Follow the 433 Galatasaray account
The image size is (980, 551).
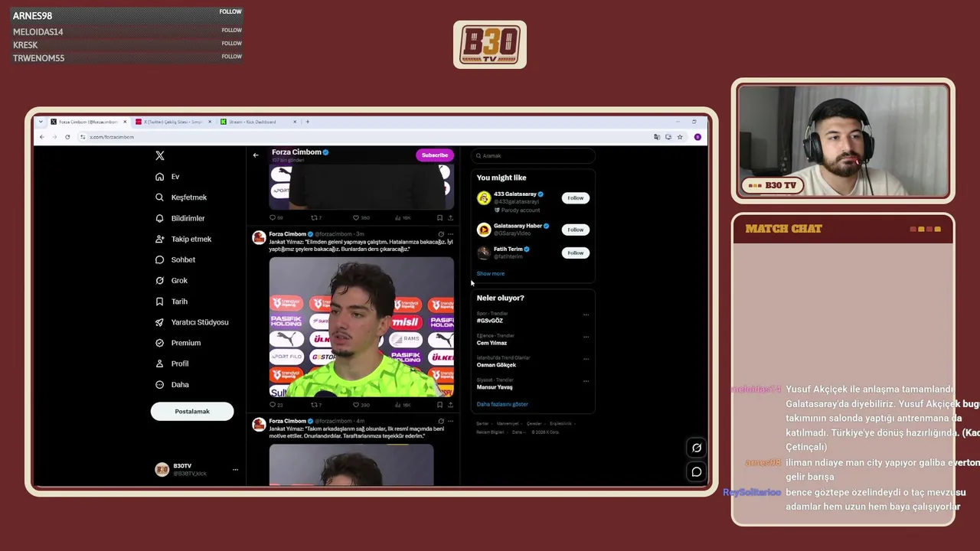pos(575,198)
